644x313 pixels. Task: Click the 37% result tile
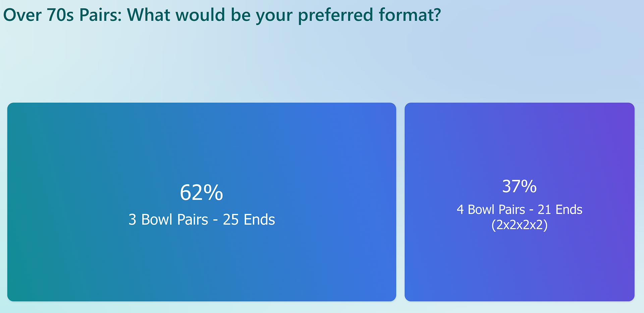click(519, 202)
